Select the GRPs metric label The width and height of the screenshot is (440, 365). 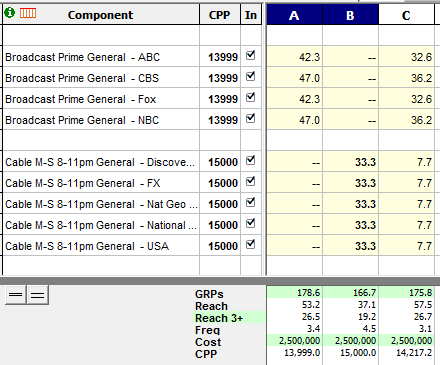tap(209, 294)
